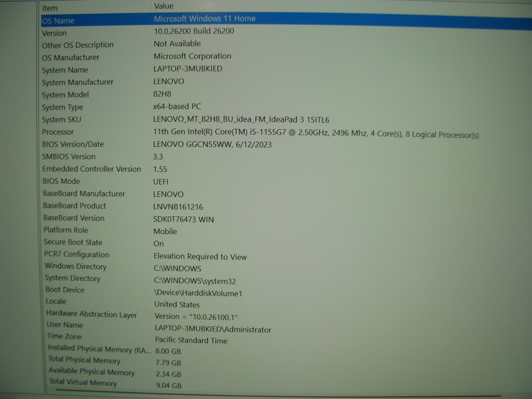The width and height of the screenshot is (532, 399).
Task: Click the LAPTOP-3MUBKIED\Administrator value
Action: [x=213, y=329]
